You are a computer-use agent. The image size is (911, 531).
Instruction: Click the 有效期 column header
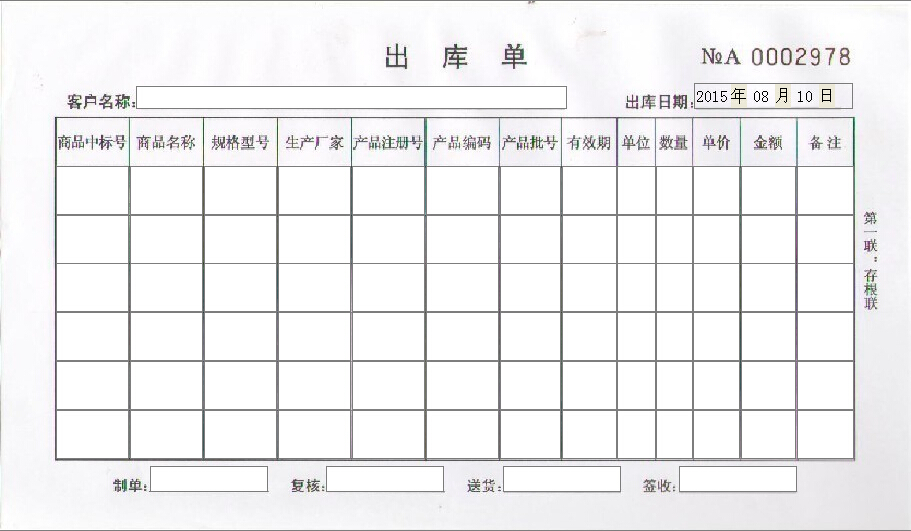click(x=589, y=142)
